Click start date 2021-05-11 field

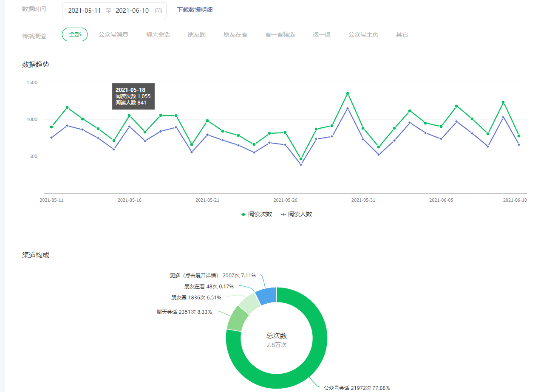pos(85,11)
